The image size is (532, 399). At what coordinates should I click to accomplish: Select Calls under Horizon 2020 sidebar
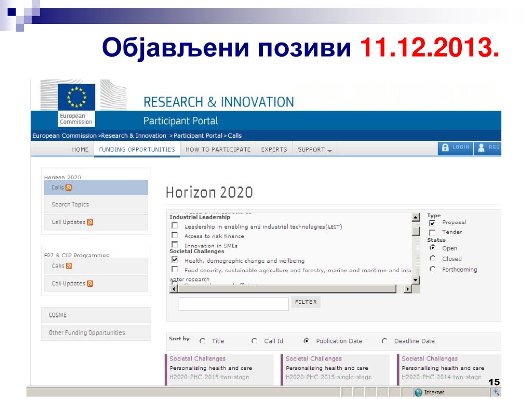[x=96, y=187]
